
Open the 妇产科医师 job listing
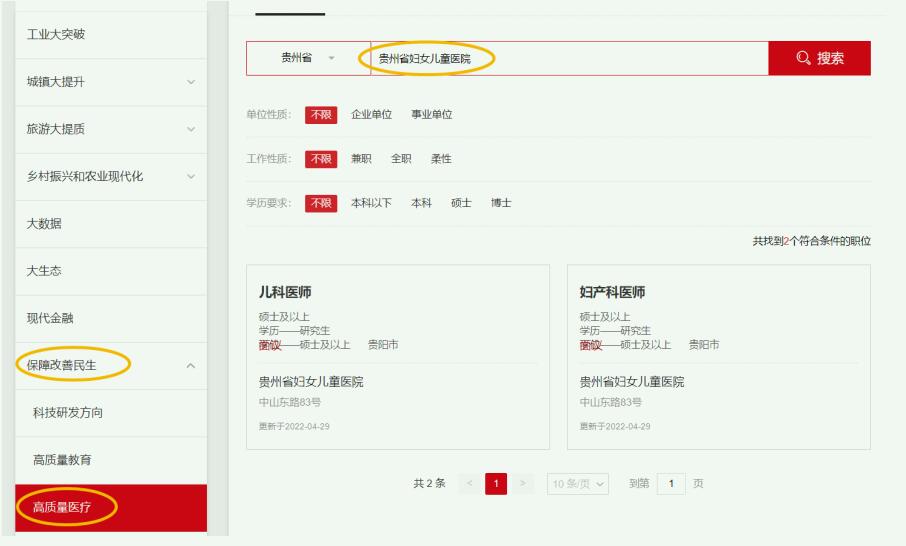612,292
